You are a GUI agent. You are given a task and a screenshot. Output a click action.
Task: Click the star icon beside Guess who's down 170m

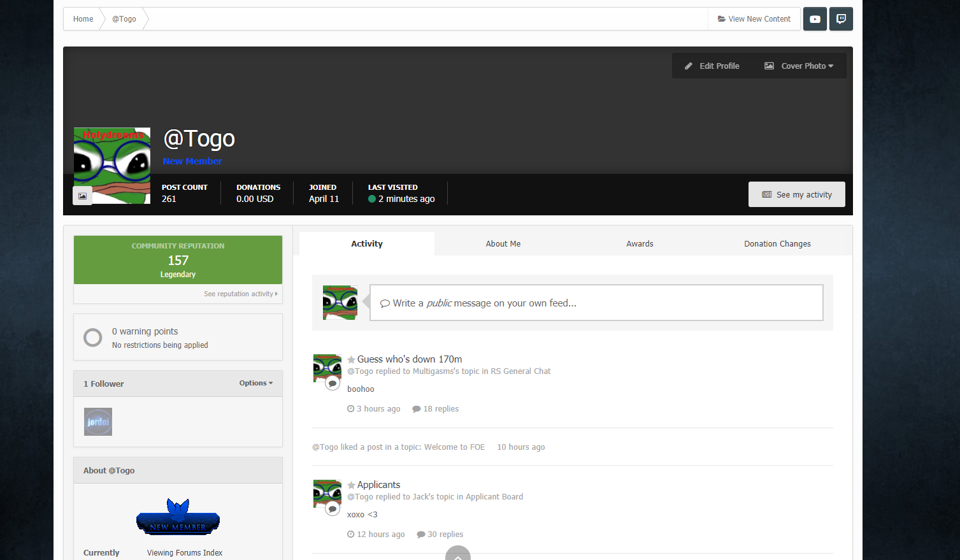pyautogui.click(x=351, y=360)
